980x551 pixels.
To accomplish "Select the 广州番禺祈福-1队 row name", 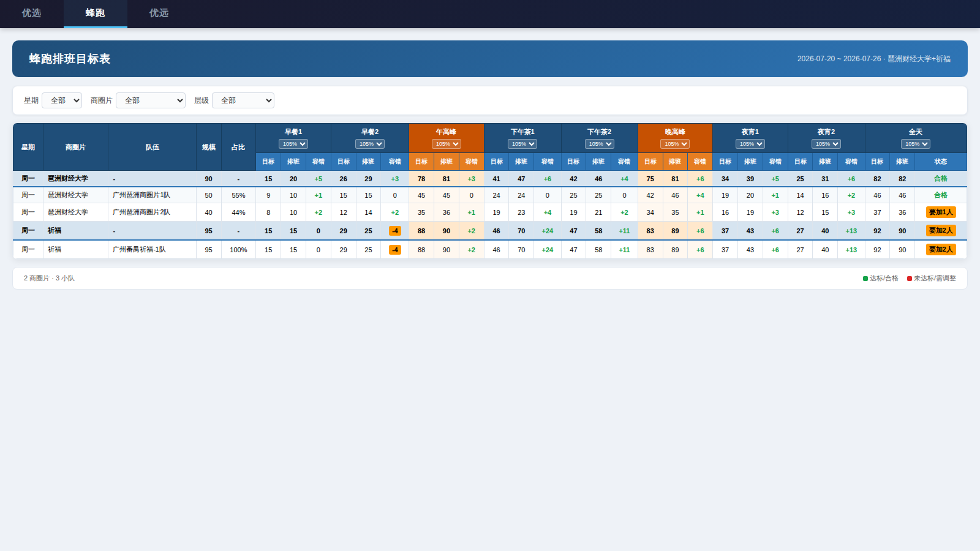I will click(x=139, y=250).
